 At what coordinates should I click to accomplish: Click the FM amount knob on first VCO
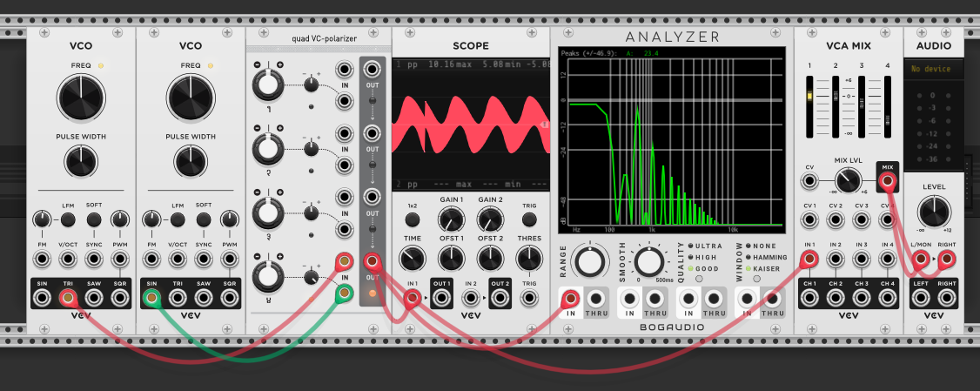(x=41, y=219)
